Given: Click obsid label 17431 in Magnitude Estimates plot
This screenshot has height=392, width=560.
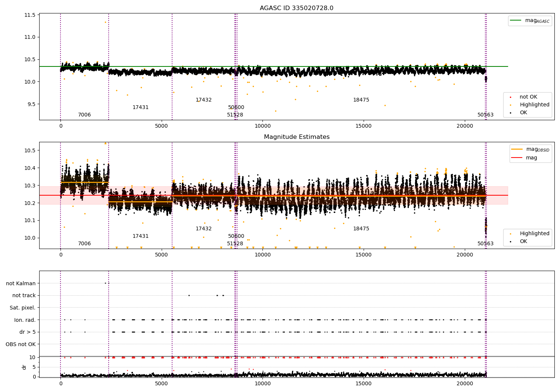Looking at the screenshot, I should pyautogui.click(x=140, y=236).
